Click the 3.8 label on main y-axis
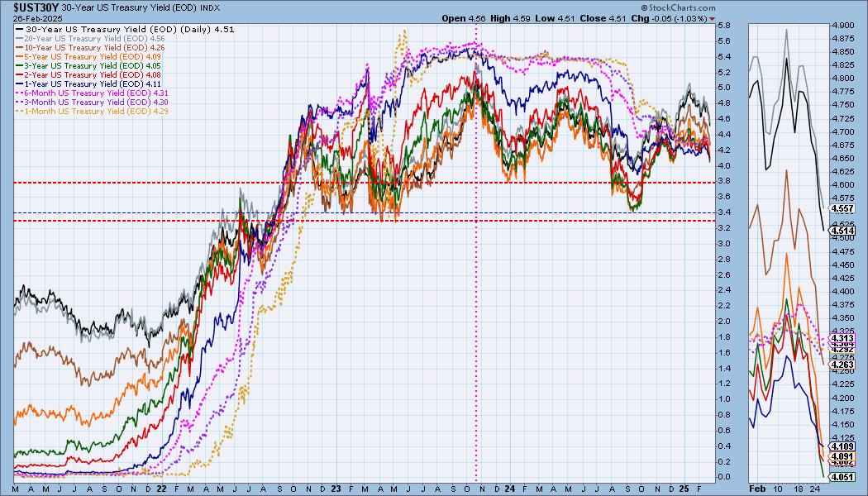This screenshot has width=868, height=496. point(724,181)
